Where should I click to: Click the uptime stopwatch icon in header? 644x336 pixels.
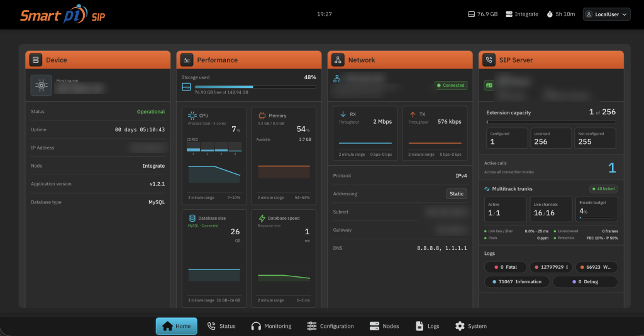[x=550, y=14]
